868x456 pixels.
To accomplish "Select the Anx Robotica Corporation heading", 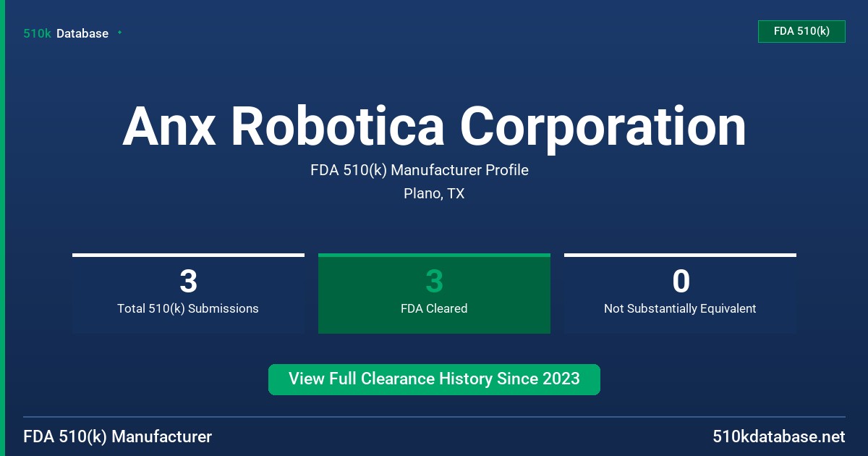I will (x=434, y=126).
